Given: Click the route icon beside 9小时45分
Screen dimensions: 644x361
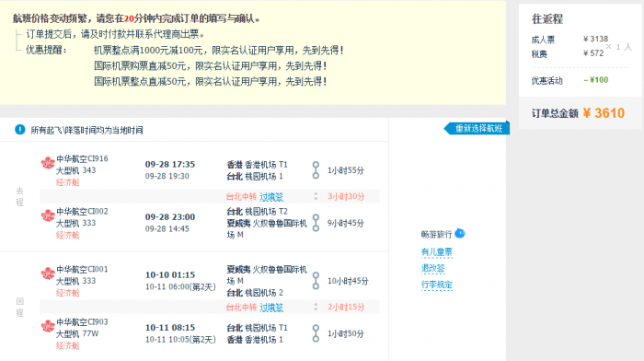Looking at the screenshot, I should pos(316,223).
